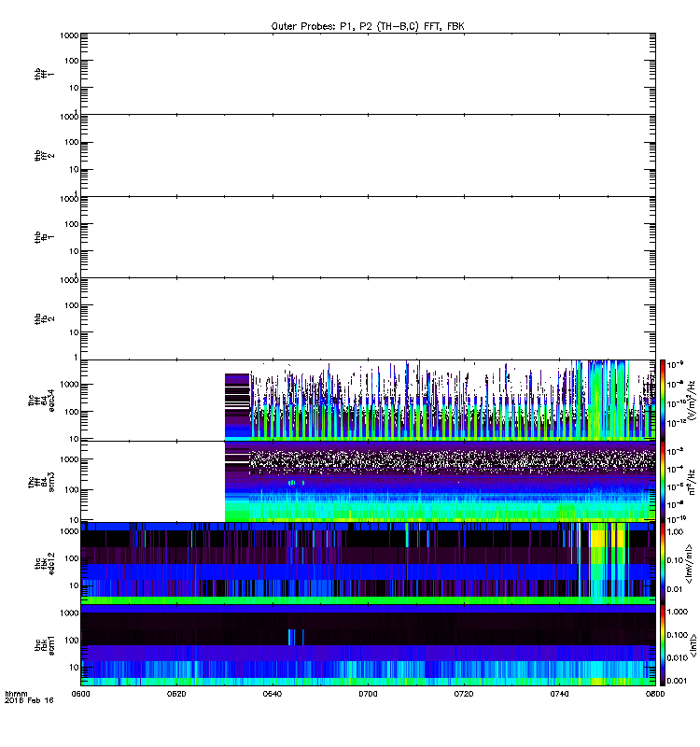This screenshot has width=700, height=747.
Task: Click the yellow burst in the edc12 spectrogram
Action: click(597, 539)
